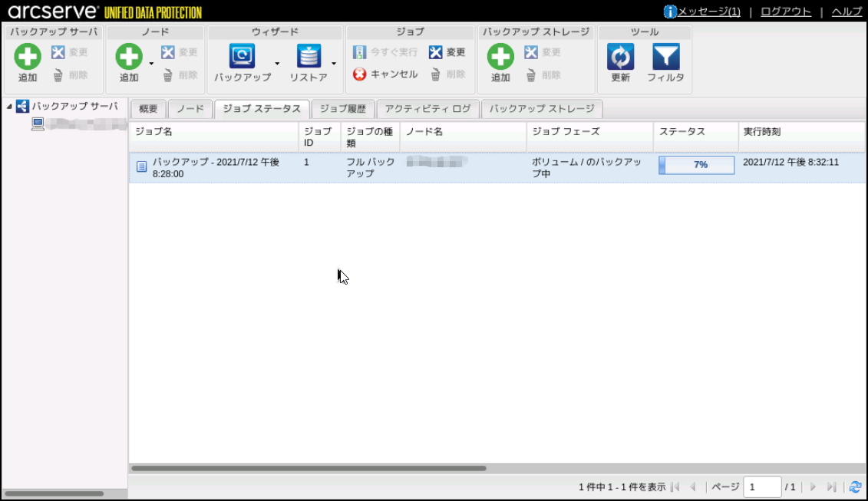Click the ログアウト link

[x=785, y=12]
